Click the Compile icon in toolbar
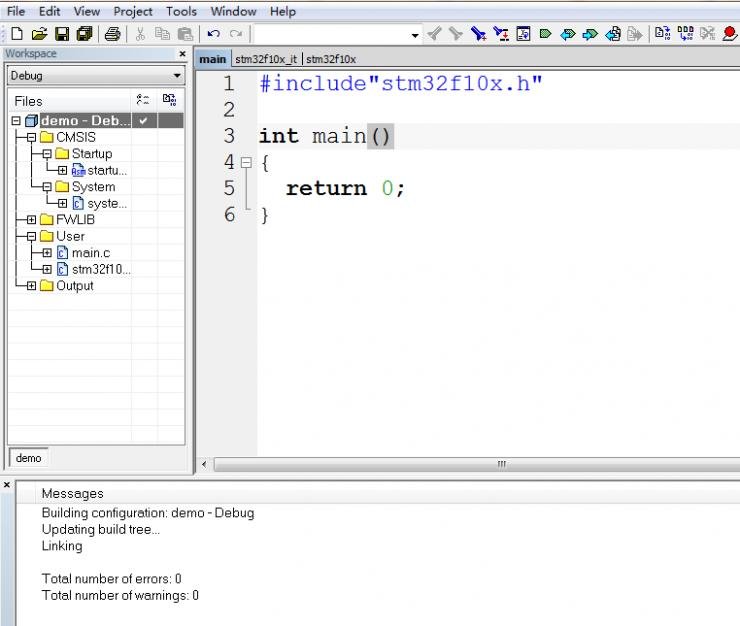 [x=663, y=34]
